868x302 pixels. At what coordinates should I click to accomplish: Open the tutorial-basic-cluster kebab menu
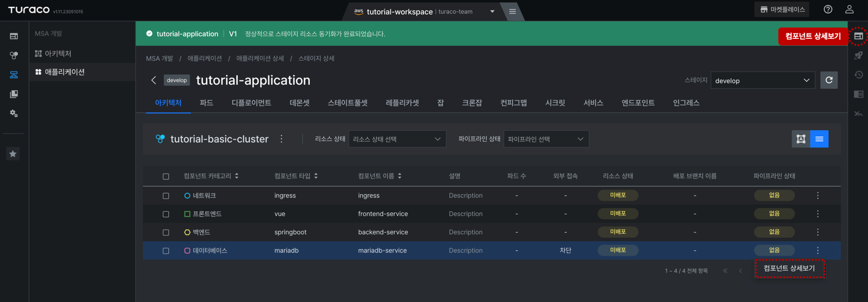[281, 139]
